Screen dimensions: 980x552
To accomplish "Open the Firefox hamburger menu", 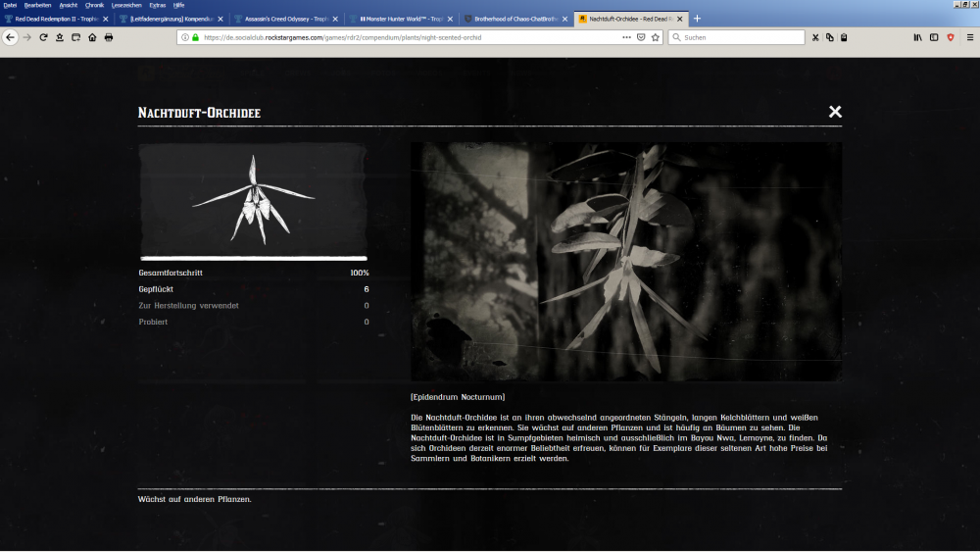I will [x=969, y=37].
